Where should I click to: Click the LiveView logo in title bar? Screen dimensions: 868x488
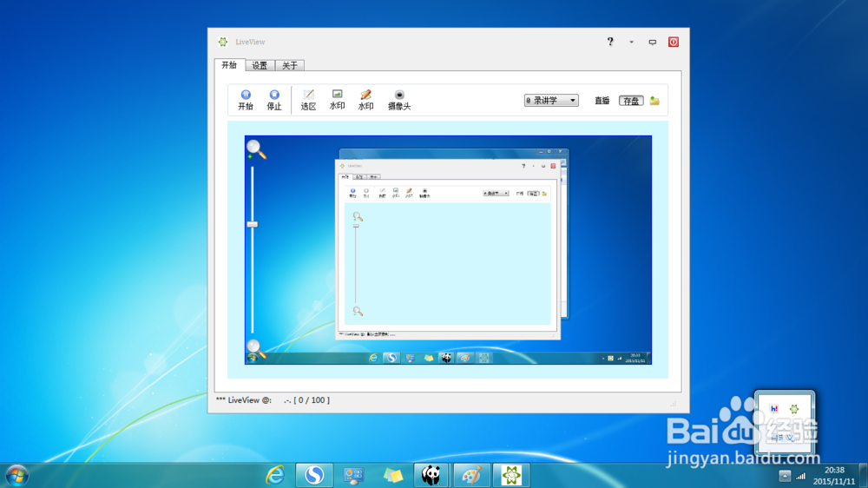(223, 42)
